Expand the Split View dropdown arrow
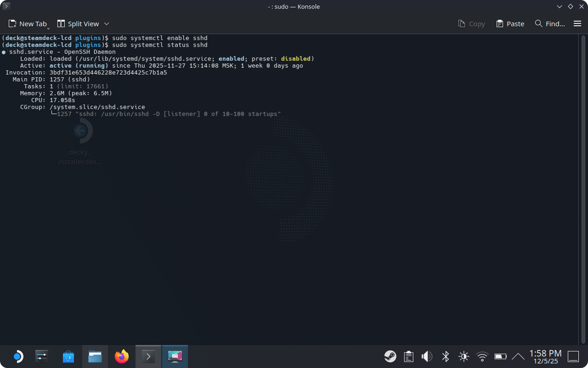This screenshot has height=368, width=588. click(107, 23)
